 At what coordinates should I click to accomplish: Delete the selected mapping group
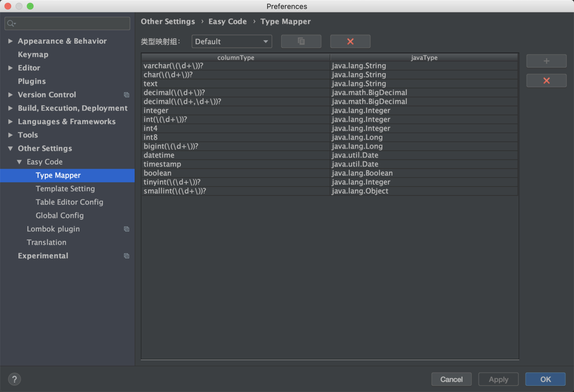(350, 41)
